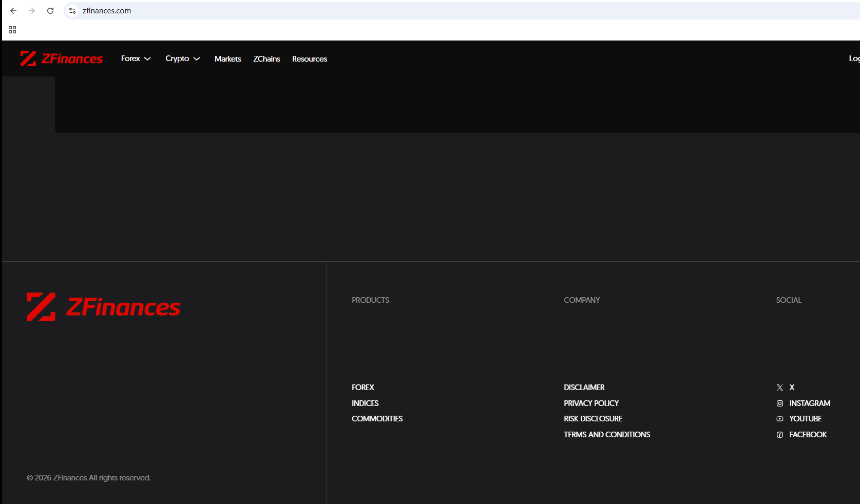
Task: Open the Instagram icon in footer
Action: (x=780, y=403)
